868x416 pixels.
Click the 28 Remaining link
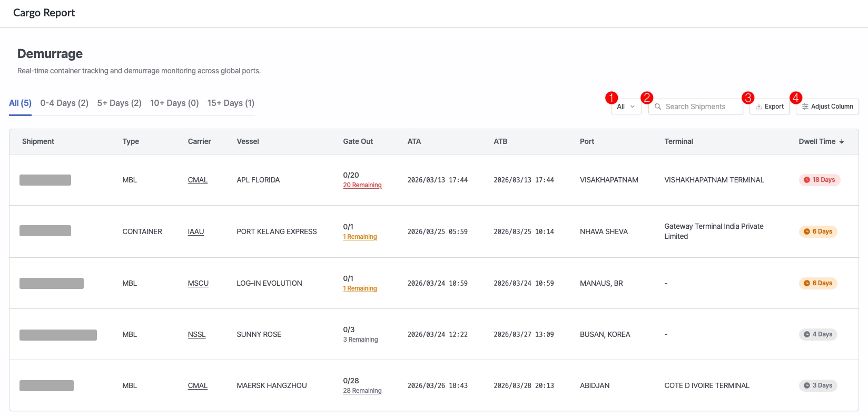tap(362, 391)
